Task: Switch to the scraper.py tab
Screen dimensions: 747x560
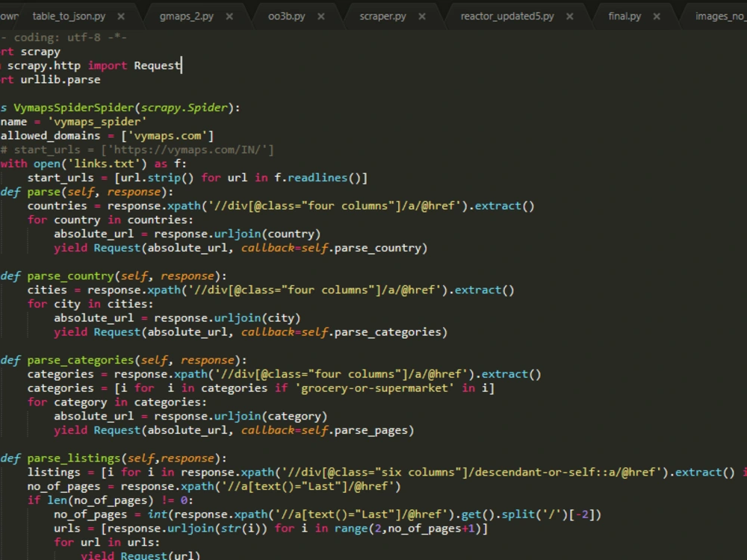Action: (x=383, y=13)
